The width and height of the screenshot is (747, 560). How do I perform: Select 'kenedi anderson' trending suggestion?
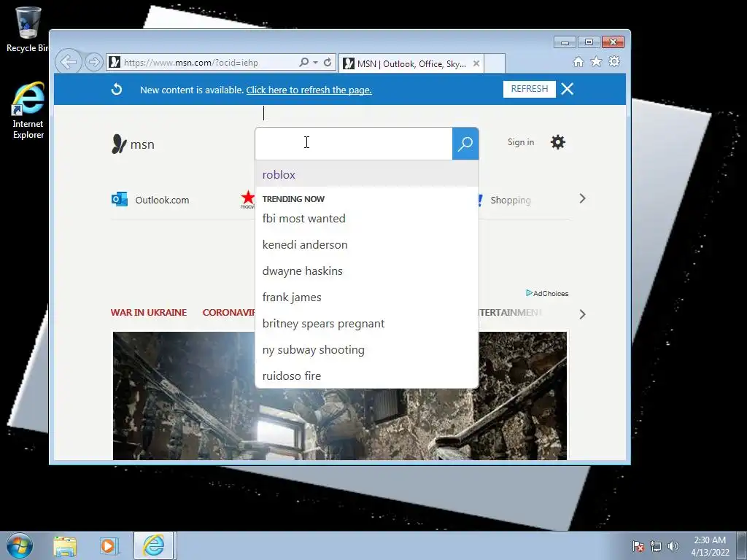point(367,245)
